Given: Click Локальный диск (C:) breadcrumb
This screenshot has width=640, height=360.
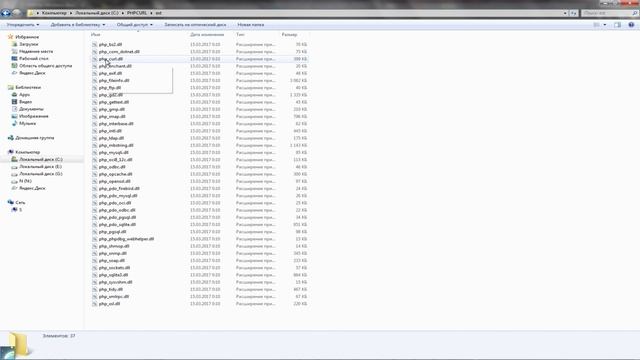Looking at the screenshot, I should point(97,13).
